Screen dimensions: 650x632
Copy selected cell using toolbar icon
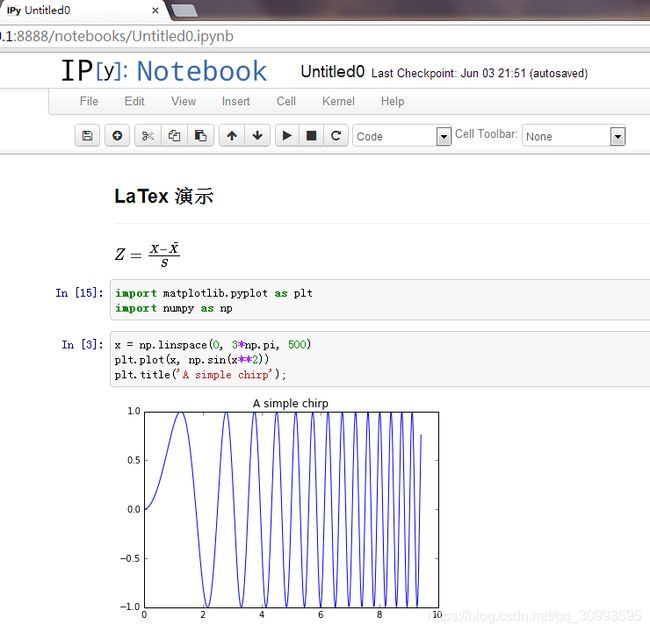(174, 136)
